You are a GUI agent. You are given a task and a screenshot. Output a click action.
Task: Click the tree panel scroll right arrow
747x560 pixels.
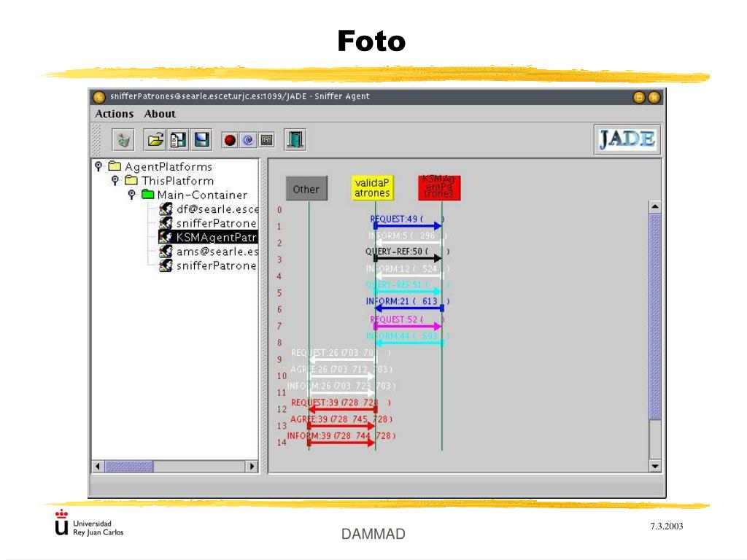pos(252,466)
